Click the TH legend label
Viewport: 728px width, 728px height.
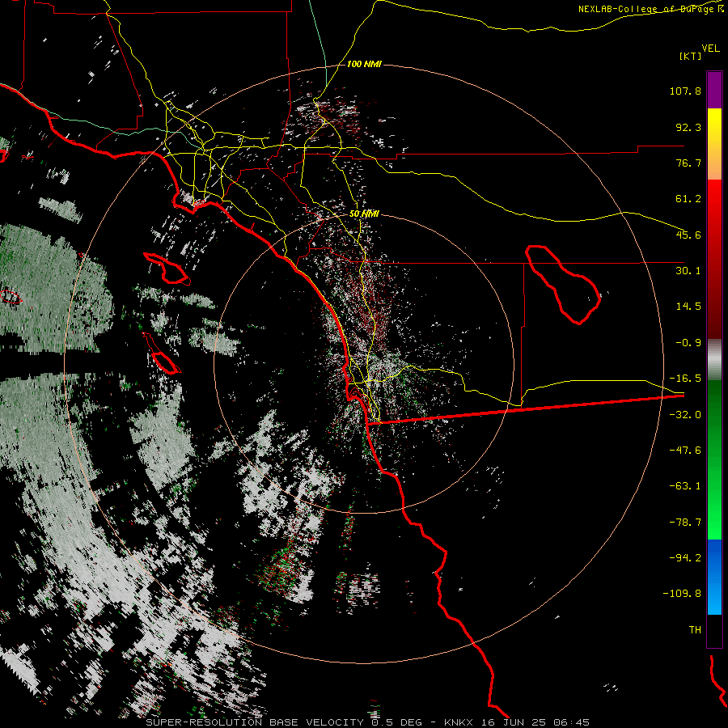tap(695, 630)
